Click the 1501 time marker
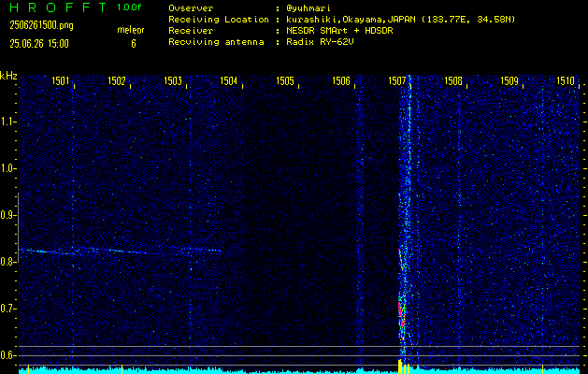Image resolution: width=588 pixels, height=374 pixels. coord(61,80)
